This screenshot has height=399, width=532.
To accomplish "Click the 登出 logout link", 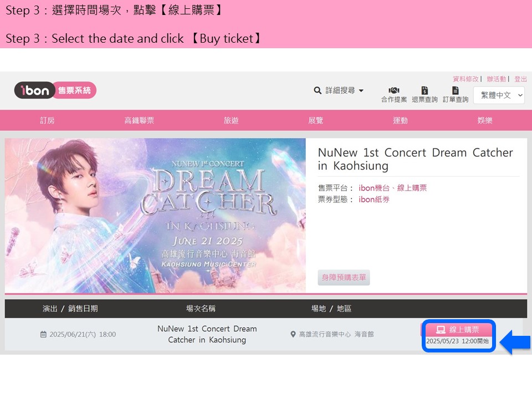I will pyautogui.click(x=520, y=79).
